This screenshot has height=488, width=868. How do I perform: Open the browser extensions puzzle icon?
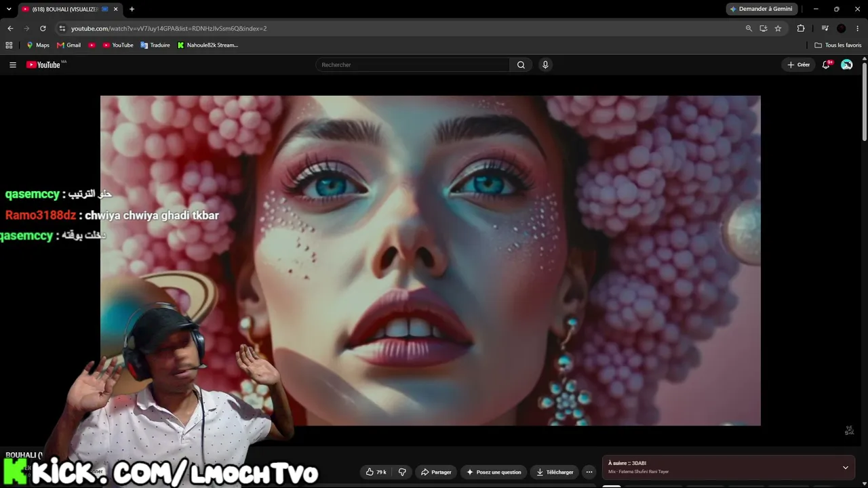coord(801,28)
